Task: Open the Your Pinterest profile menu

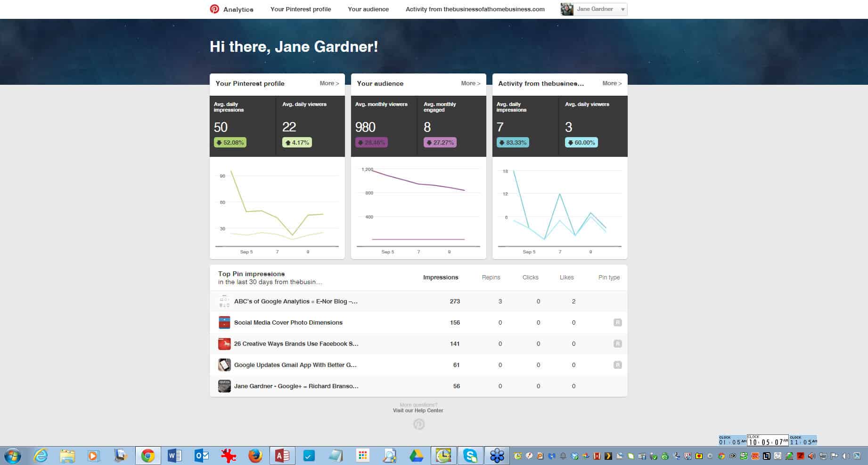Action: point(301,9)
